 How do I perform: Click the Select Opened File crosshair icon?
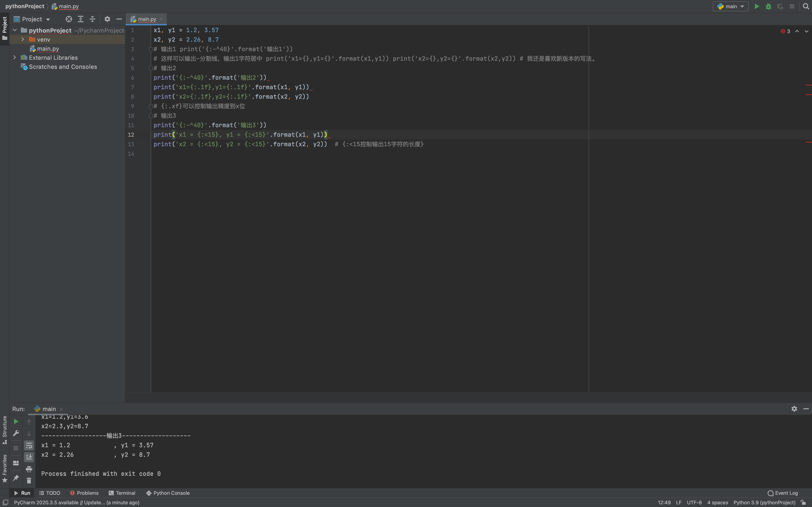tap(69, 19)
